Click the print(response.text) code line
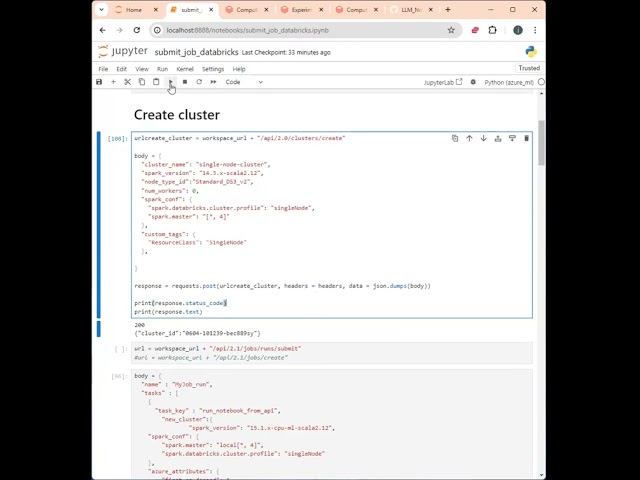This screenshot has width=640, height=480. [168, 312]
